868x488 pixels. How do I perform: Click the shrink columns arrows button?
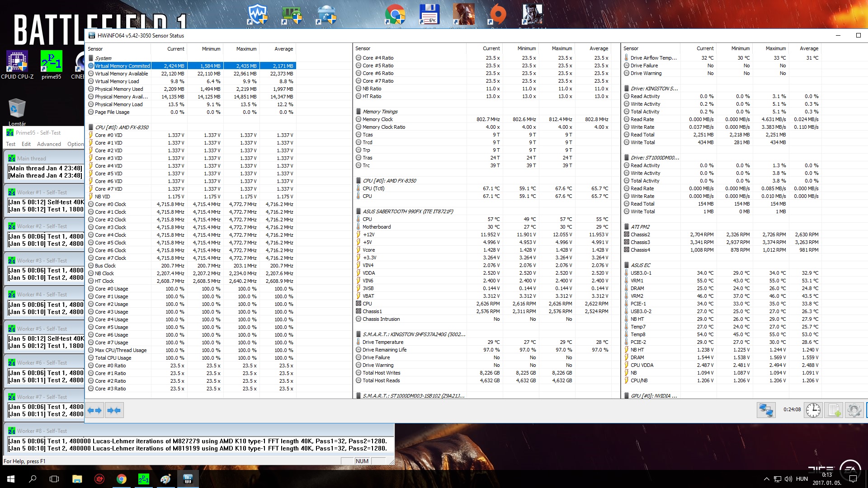[114, 410]
